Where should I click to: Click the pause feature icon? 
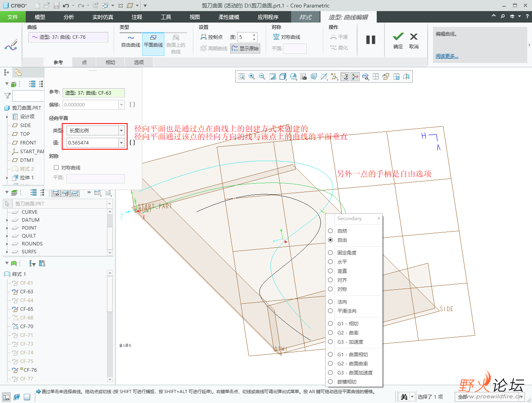coord(371,40)
